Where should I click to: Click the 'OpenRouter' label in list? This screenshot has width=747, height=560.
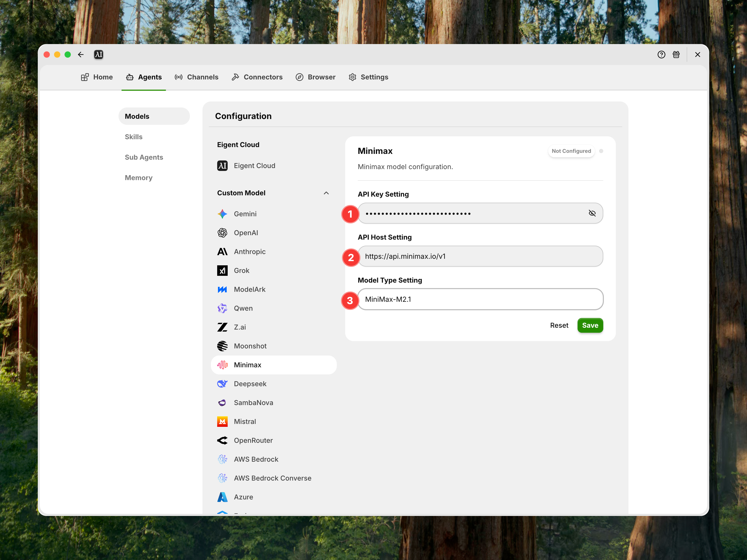253,440
